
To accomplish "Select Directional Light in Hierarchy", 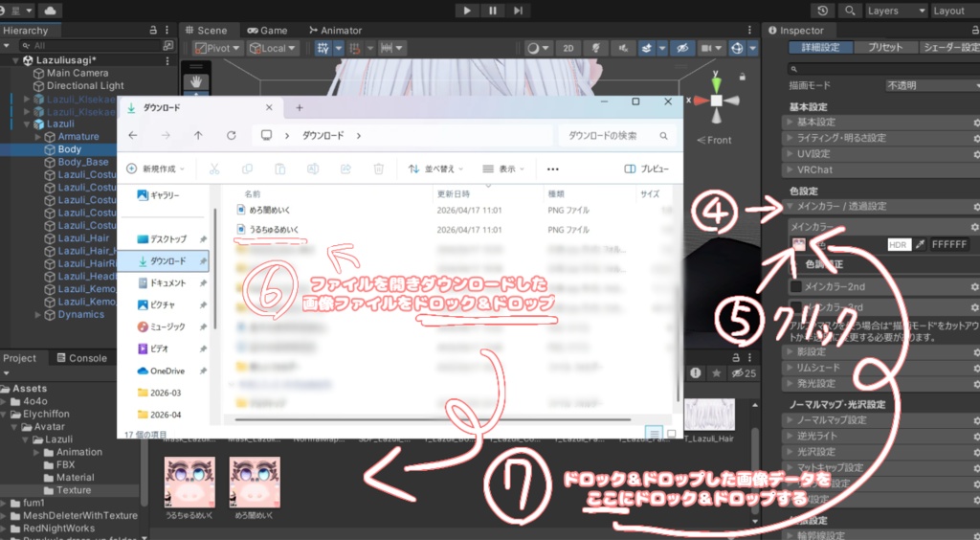I will tap(85, 85).
